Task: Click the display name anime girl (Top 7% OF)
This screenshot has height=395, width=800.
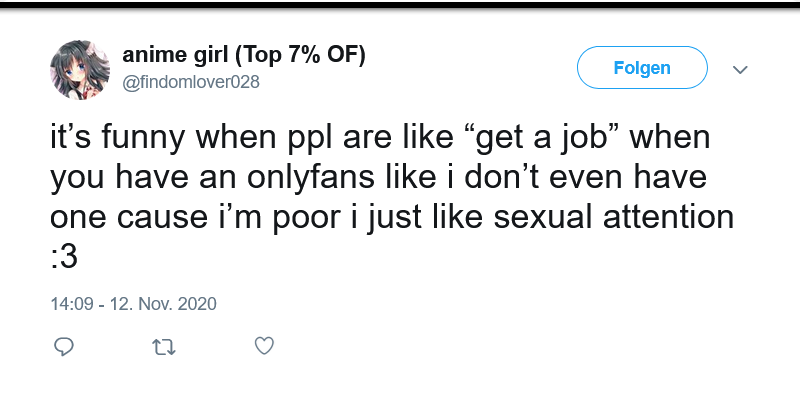Action: pyautogui.click(x=244, y=55)
